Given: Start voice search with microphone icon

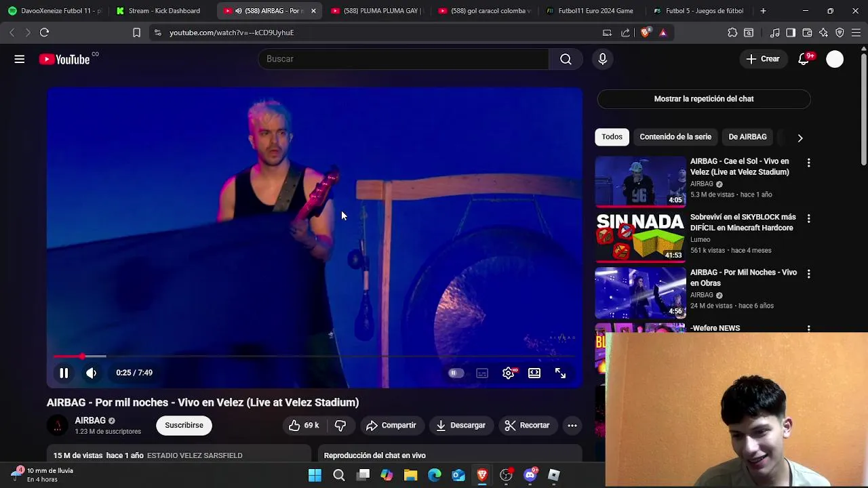Looking at the screenshot, I should coord(602,59).
